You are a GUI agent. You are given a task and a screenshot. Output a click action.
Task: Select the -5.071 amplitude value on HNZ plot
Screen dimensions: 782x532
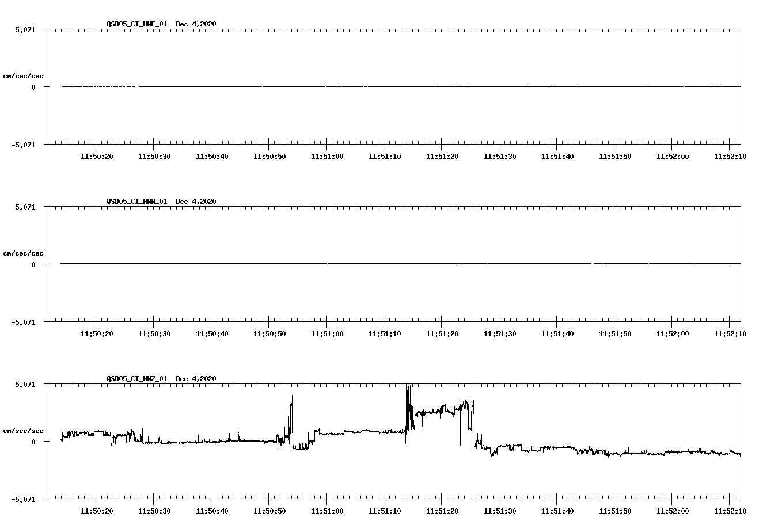[x=24, y=500]
